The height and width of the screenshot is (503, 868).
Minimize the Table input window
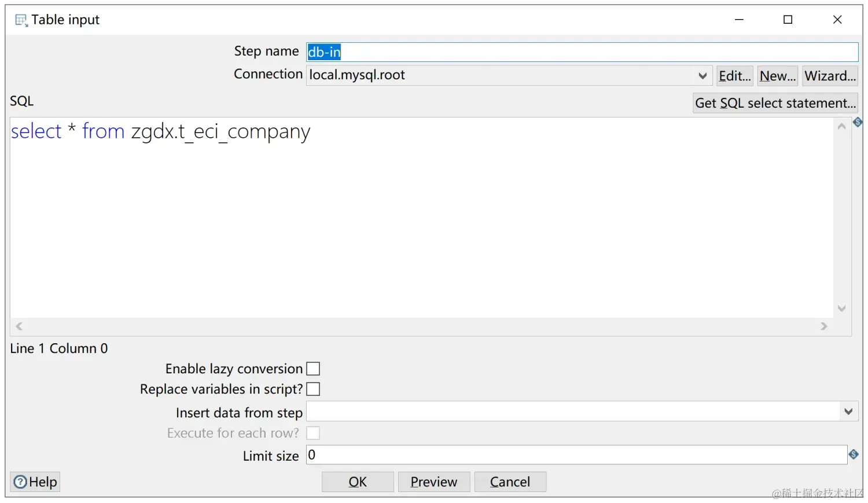(x=739, y=20)
